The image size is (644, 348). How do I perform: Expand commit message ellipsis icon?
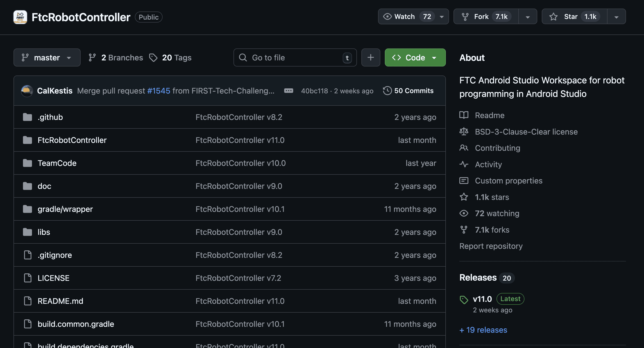coord(288,91)
